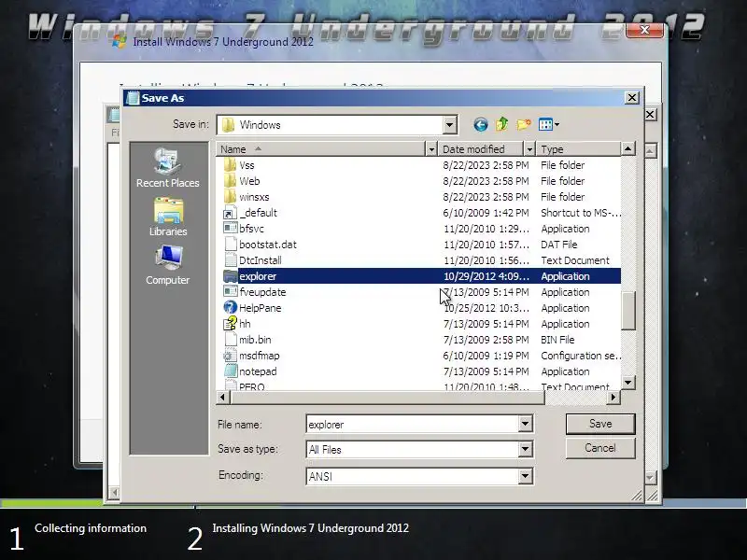Go back using the blue back arrow icon
The width and height of the screenshot is (747, 560).
pyautogui.click(x=480, y=125)
